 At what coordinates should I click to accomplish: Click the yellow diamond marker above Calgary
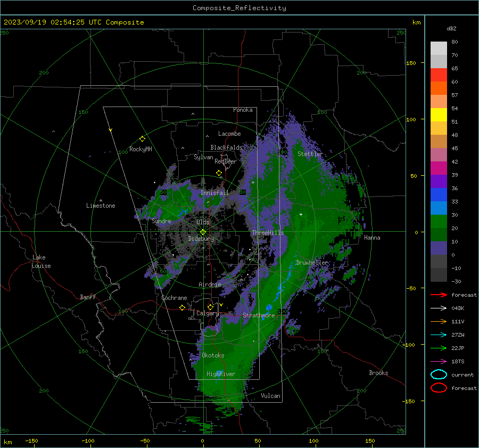(x=210, y=307)
